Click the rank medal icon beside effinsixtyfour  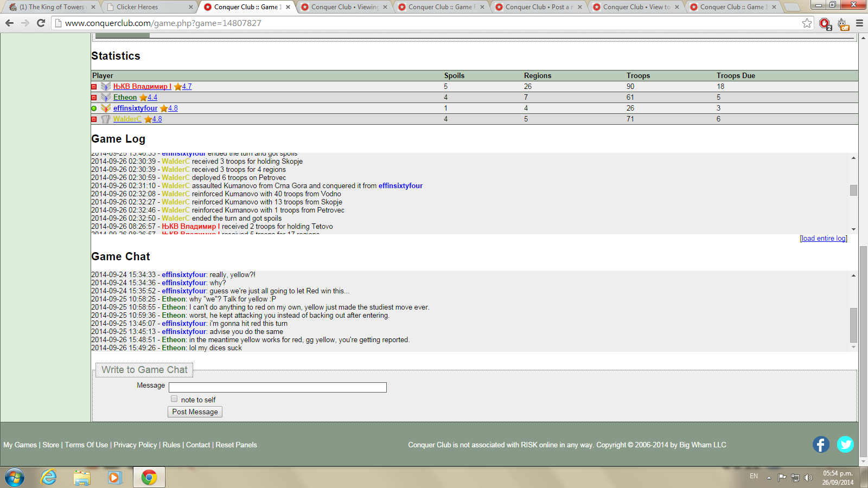pyautogui.click(x=106, y=108)
